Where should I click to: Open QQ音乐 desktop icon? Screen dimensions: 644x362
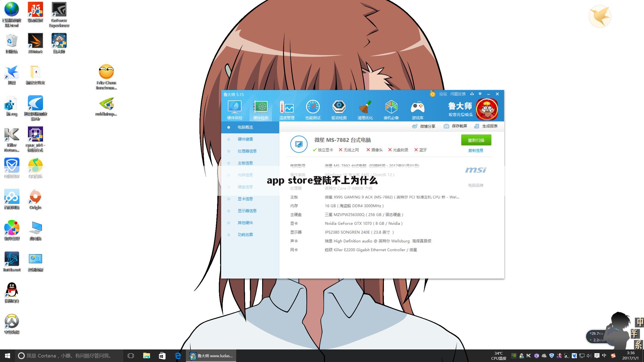click(x=35, y=168)
